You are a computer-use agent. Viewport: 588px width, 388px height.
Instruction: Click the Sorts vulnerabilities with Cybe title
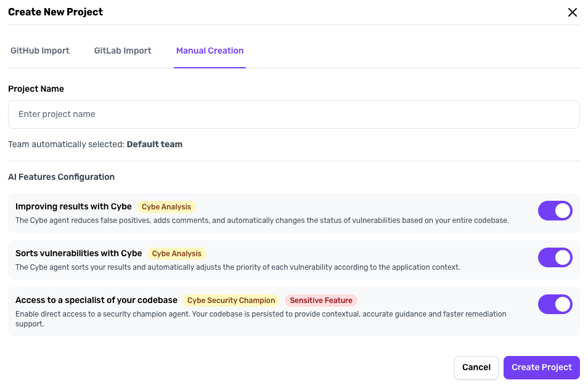tap(78, 254)
